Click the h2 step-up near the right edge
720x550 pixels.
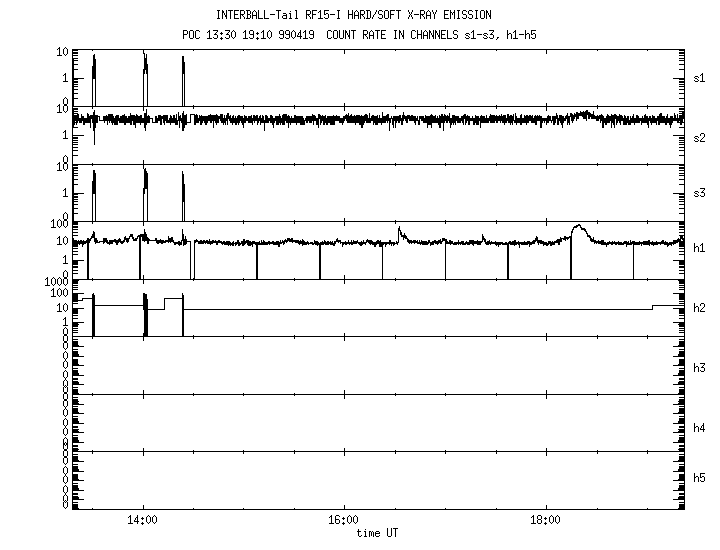pyautogui.click(x=653, y=306)
